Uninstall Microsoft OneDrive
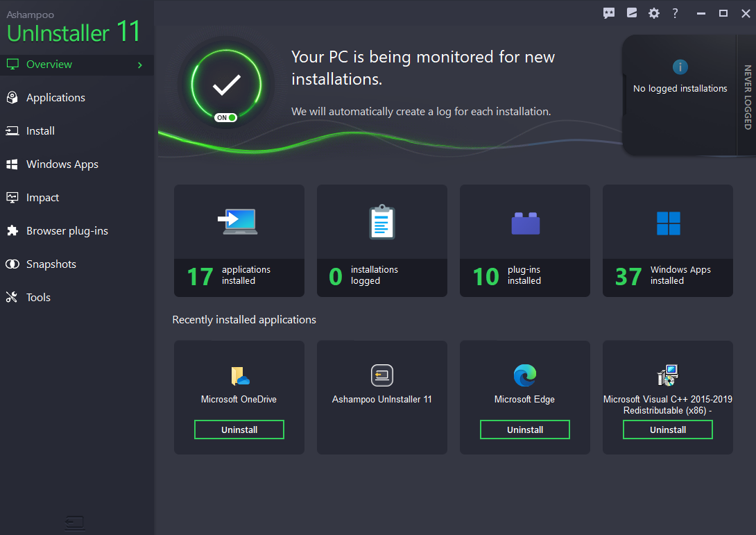The height and width of the screenshot is (535, 756). pyautogui.click(x=239, y=429)
